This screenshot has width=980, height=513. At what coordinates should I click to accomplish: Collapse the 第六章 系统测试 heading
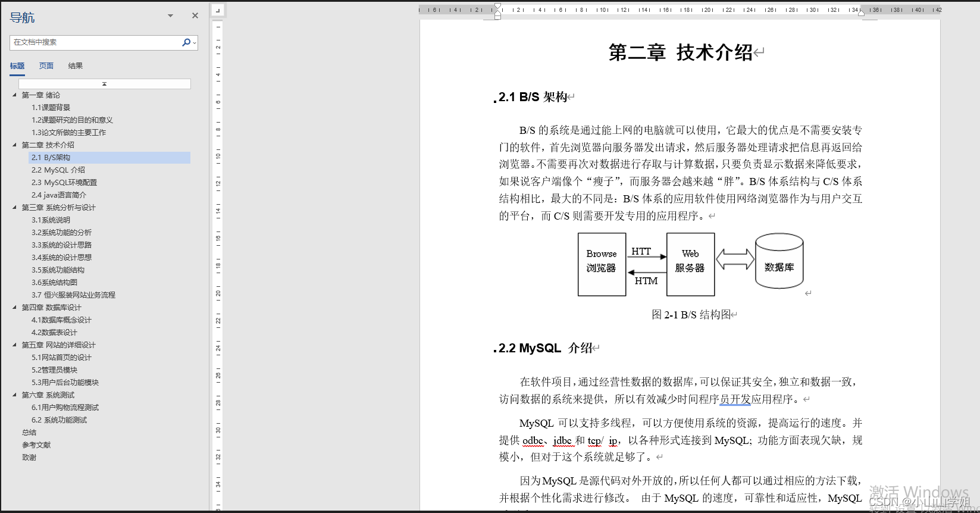click(x=15, y=395)
